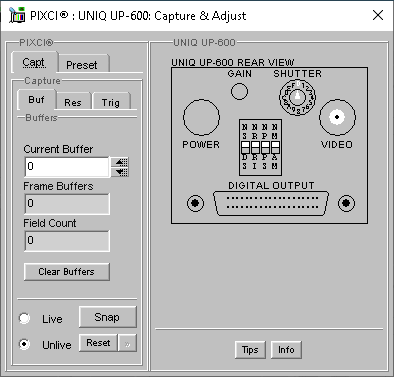The width and height of the screenshot is (394, 377).
Task: Click the SHUTTER rotary dial
Action: (x=297, y=97)
